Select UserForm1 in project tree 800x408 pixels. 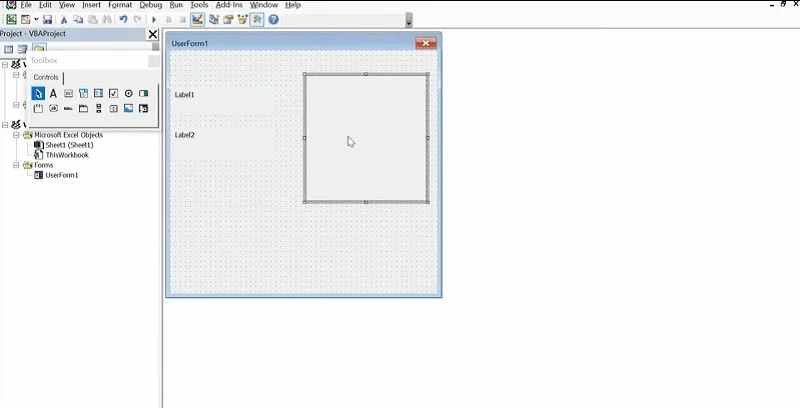point(62,175)
